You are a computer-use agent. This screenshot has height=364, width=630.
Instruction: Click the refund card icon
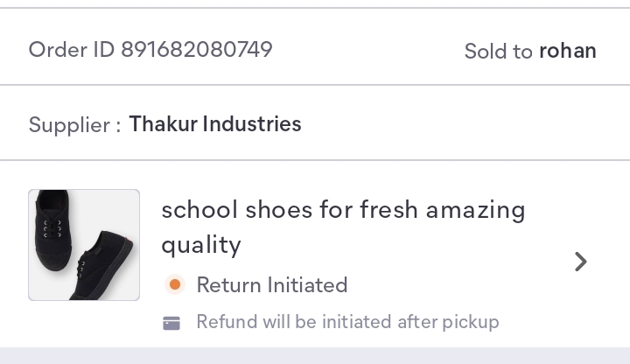pyautogui.click(x=171, y=323)
